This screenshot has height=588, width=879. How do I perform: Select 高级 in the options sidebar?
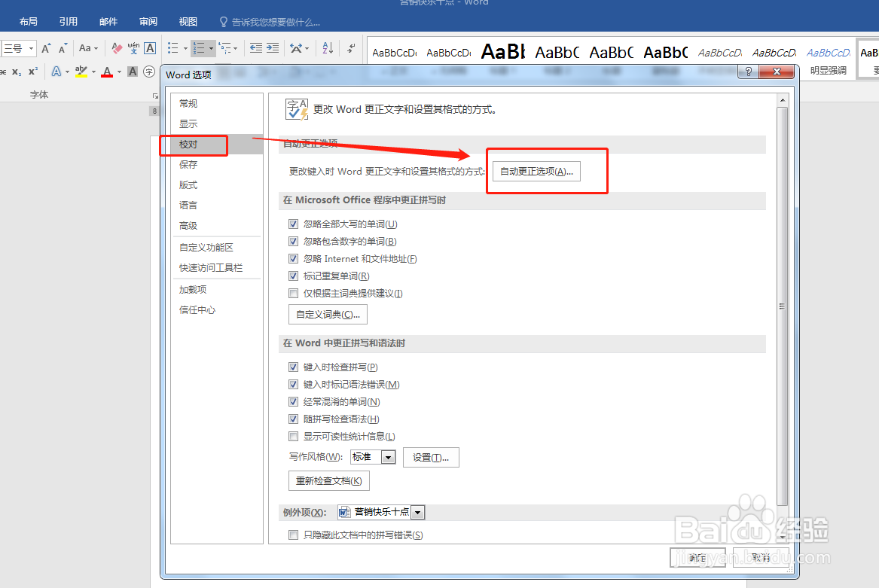(x=216, y=225)
